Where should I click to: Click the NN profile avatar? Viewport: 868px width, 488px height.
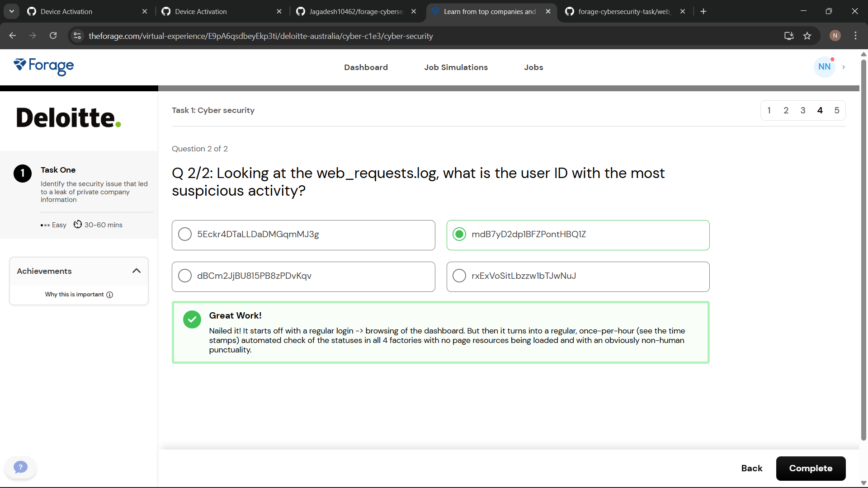[x=824, y=67]
